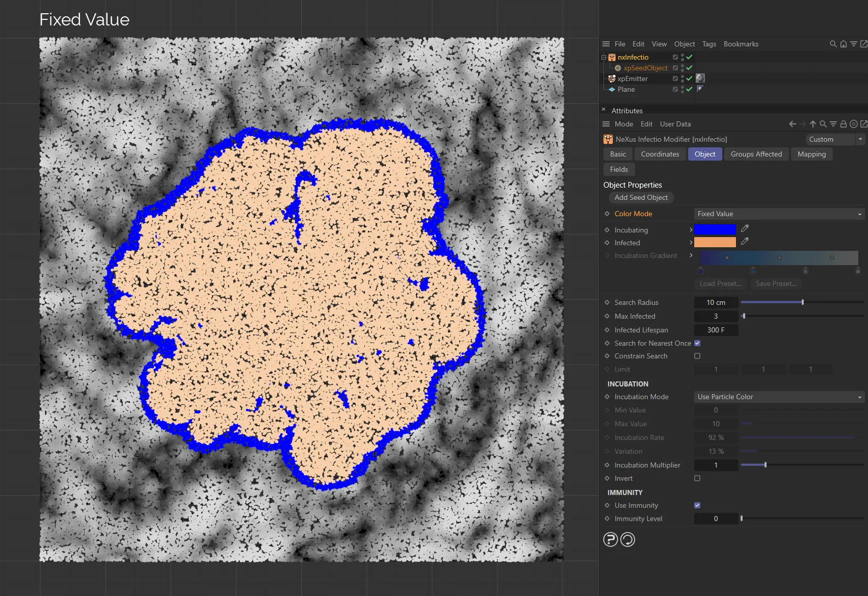The image size is (868, 596).
Task: Click the Infected color eyedropper icon
Action: click(x=745, y=242)
